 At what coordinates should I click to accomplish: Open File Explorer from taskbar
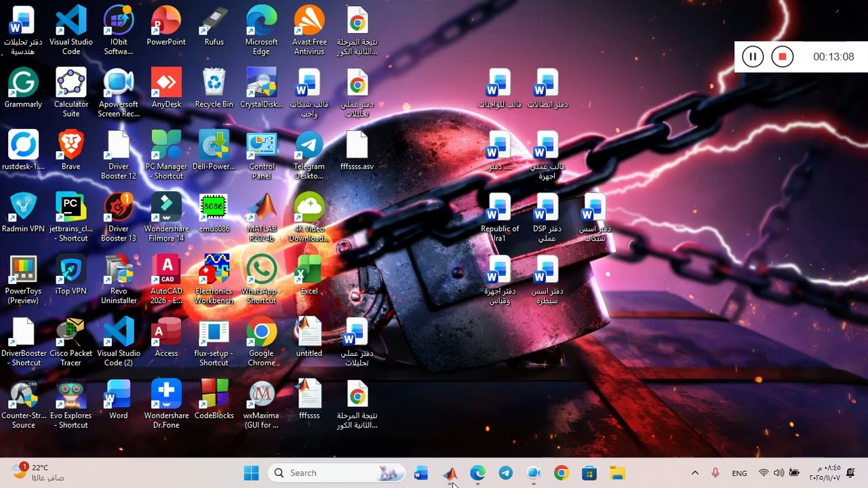[x=617, y=473]
